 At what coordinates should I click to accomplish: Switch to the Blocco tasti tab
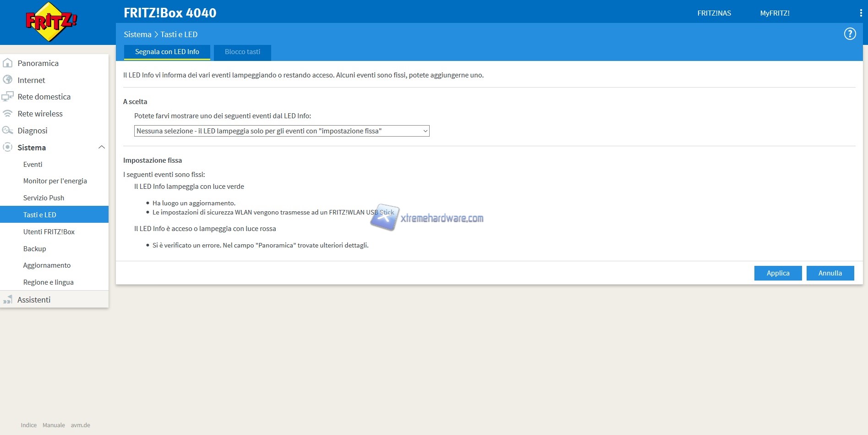click(x=242, y=52)
